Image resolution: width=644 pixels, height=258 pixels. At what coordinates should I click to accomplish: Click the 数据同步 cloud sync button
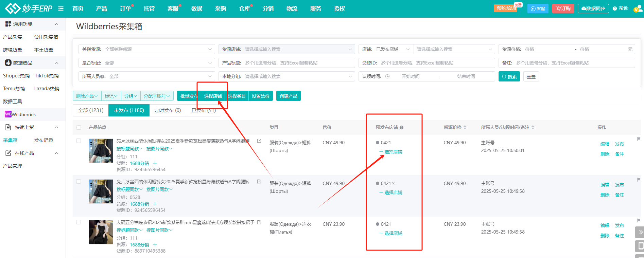point(593,8)
